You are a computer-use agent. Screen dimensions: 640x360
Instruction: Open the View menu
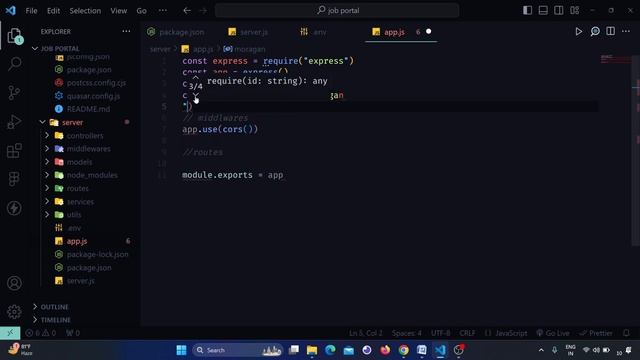coord(118,11)
